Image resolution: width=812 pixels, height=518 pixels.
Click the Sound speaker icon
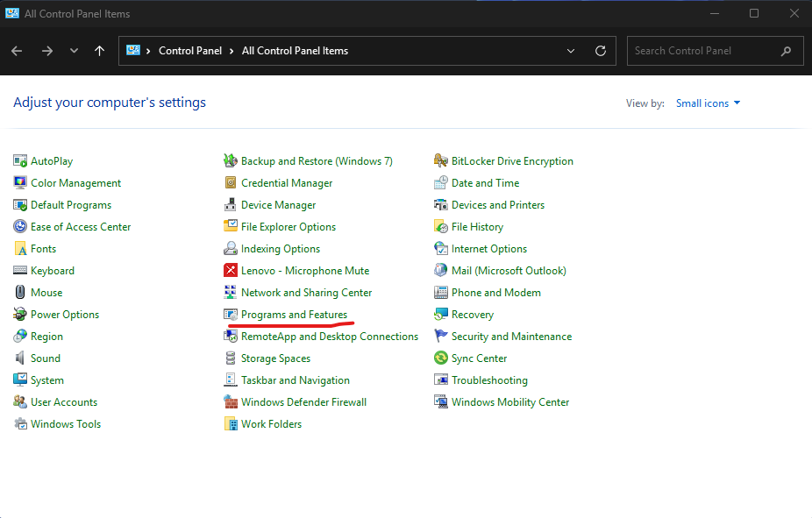coord(20,358)
